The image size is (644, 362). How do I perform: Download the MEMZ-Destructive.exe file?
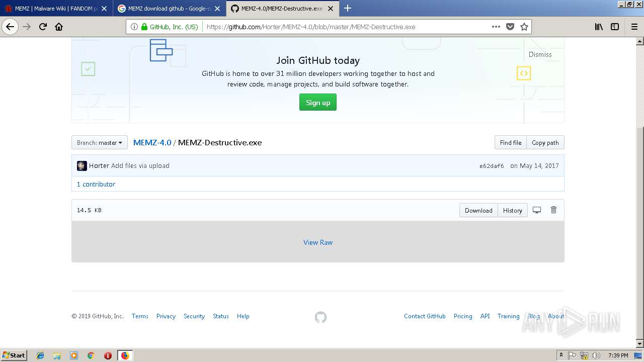pos(478,211)
